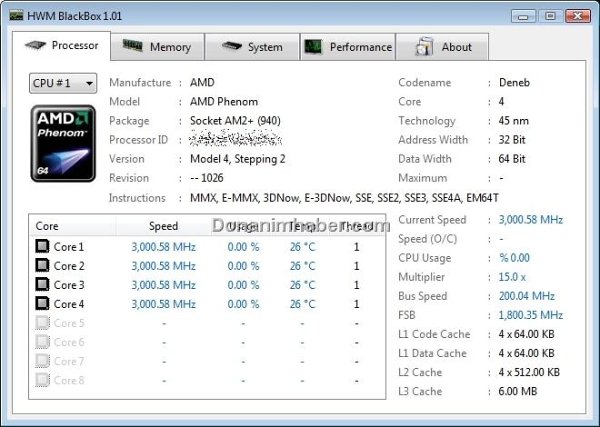Click the greyed-out Core 7 icon
The image size is (600, 427).
click(42, 361)
